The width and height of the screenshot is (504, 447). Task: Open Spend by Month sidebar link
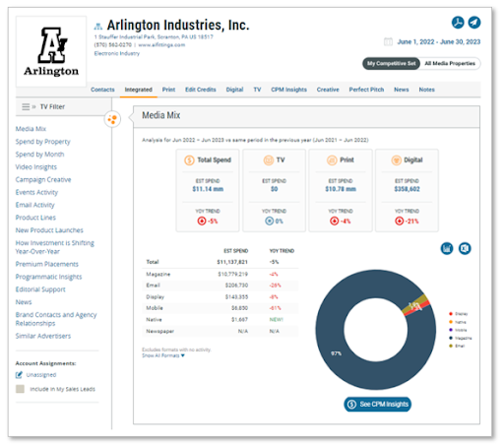coord(39,155)
